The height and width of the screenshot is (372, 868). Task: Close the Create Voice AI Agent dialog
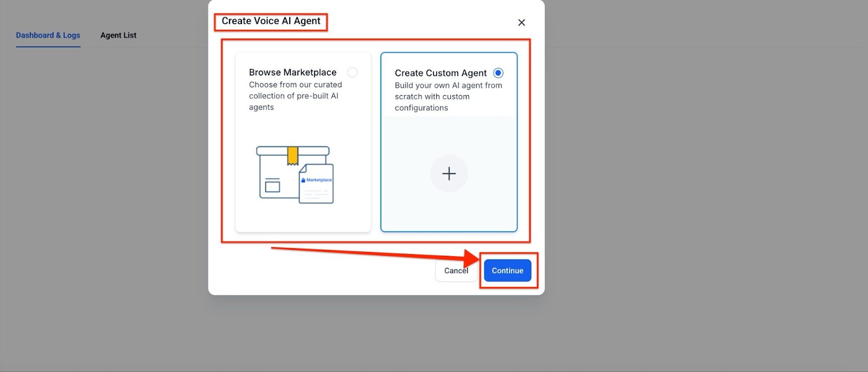521,22
